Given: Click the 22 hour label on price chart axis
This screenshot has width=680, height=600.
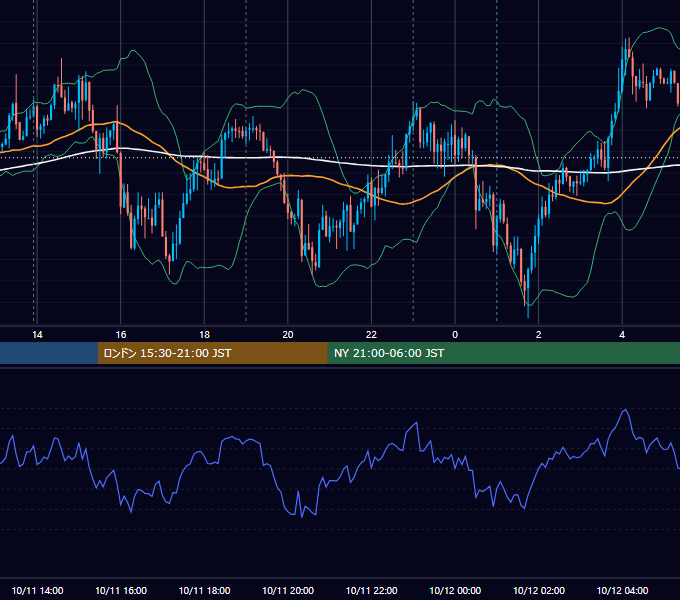Looking at the screenshot, I should pos(371,335).
